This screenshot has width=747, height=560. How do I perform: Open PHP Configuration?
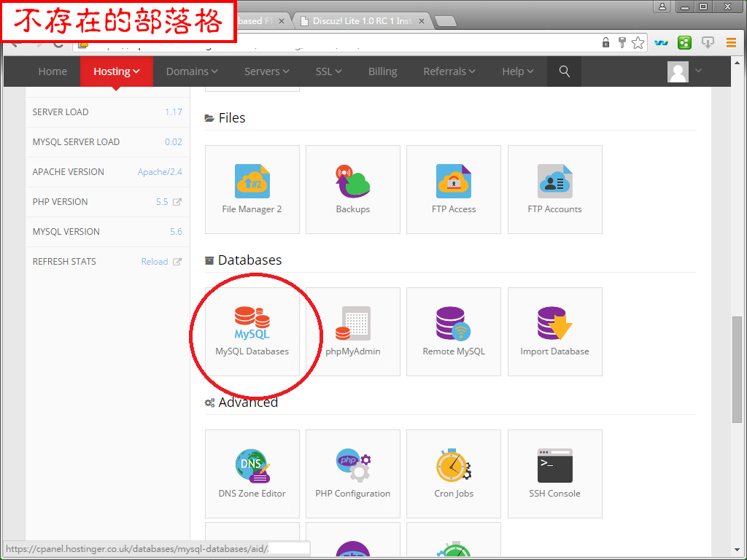pyautogui.click(x=352, y=474)
